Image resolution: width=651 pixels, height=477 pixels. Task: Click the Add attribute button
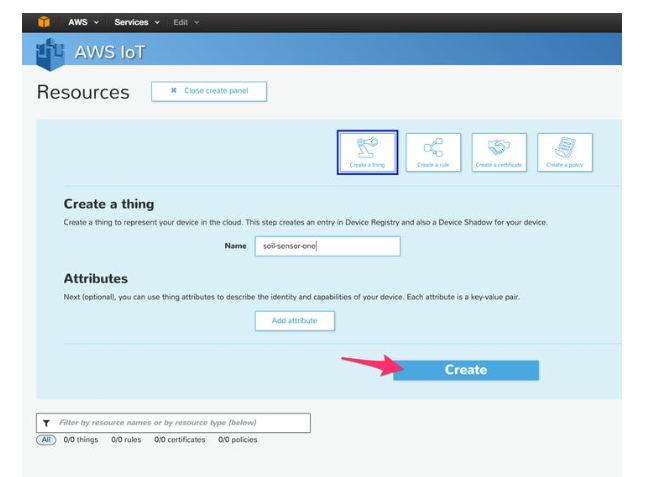[x=294, y=321]
